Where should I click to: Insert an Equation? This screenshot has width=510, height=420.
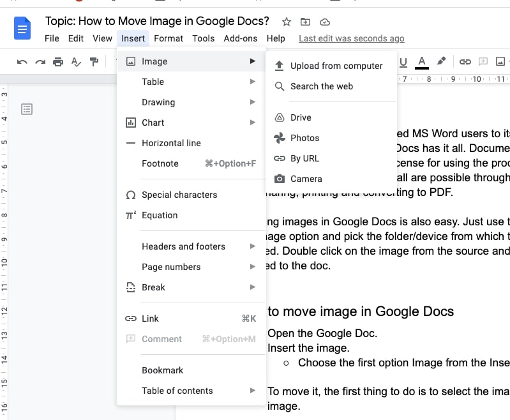tap(191, 215)
